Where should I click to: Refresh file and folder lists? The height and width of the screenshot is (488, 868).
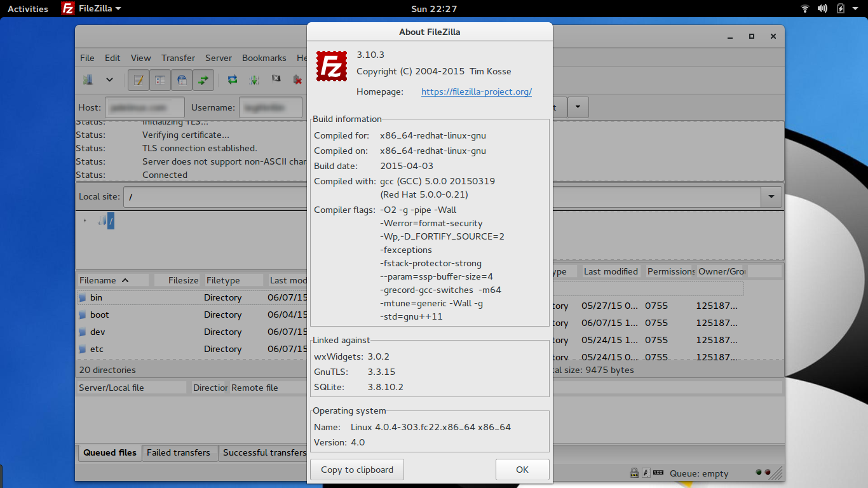233,80
